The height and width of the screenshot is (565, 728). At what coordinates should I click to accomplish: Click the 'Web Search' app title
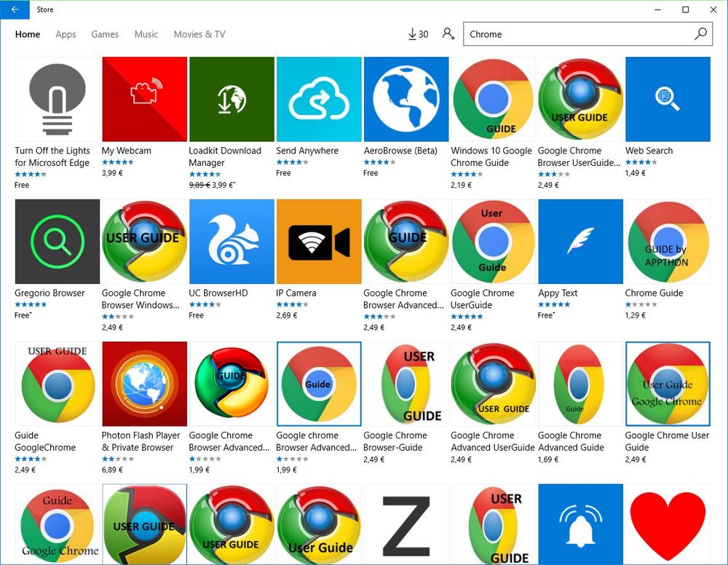(649, 151)
